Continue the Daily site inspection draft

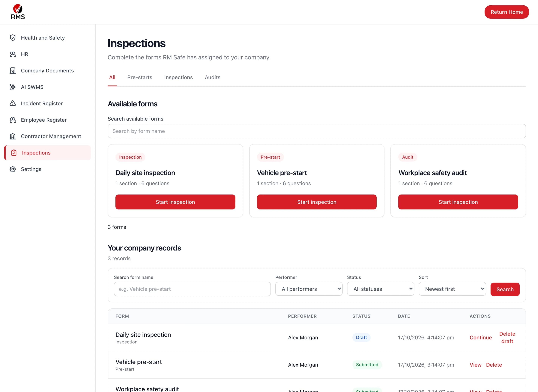[x=480, y=337]
